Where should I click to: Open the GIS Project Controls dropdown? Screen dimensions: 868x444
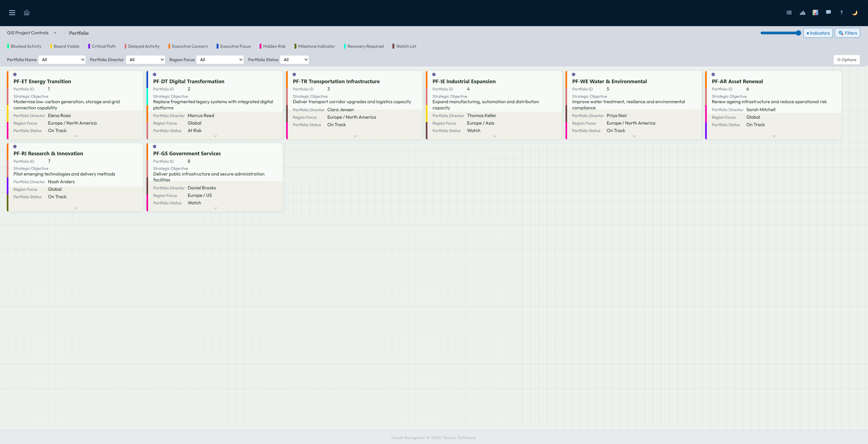point(32,33)
